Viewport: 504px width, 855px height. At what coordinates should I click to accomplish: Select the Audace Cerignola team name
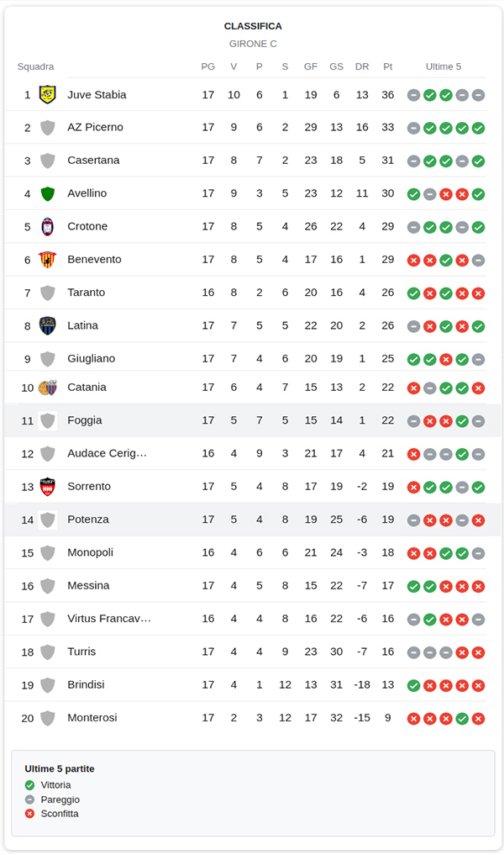click(107, 453)
